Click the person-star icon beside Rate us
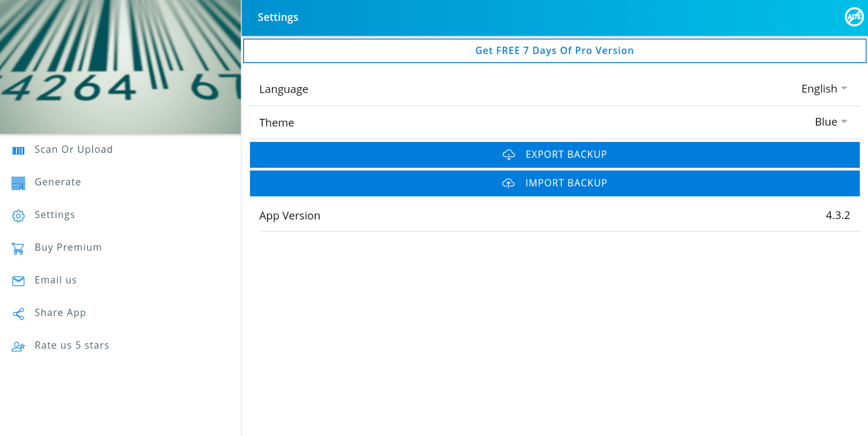 (x=18, y=346)
